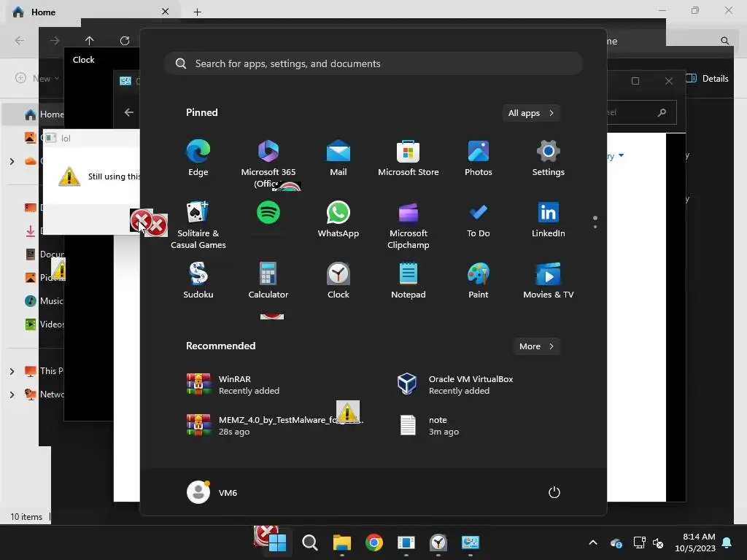Open the VM6 user account menu
The height and width of the screenshot is (560, 747).
pyautogui.click(x=212, y=492)
